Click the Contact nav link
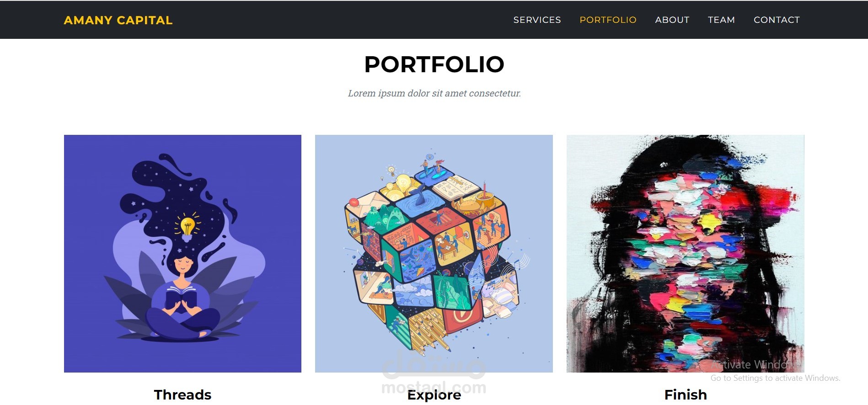Screen dimensions: 868x405 [x=777, y=20]
